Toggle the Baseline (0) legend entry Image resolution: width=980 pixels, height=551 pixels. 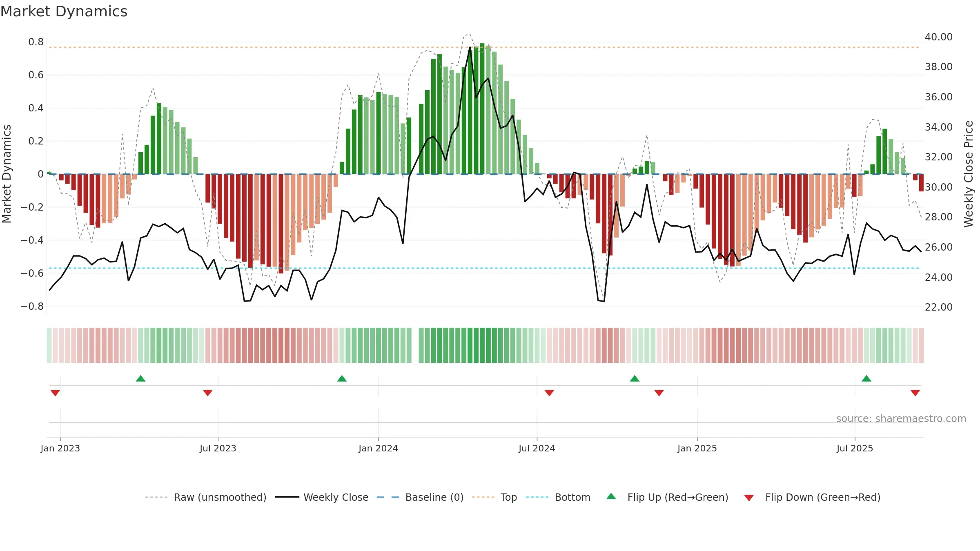click(x=420, y=497)
